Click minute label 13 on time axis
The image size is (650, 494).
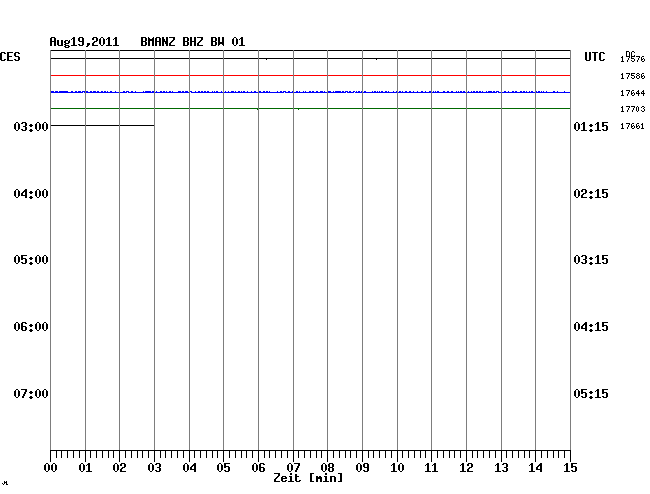[501, 468]
